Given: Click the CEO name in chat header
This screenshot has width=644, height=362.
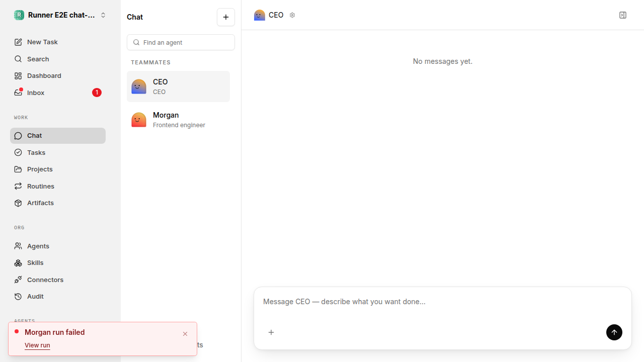Looking at the screenshot, I should click(x=276, y=15).
